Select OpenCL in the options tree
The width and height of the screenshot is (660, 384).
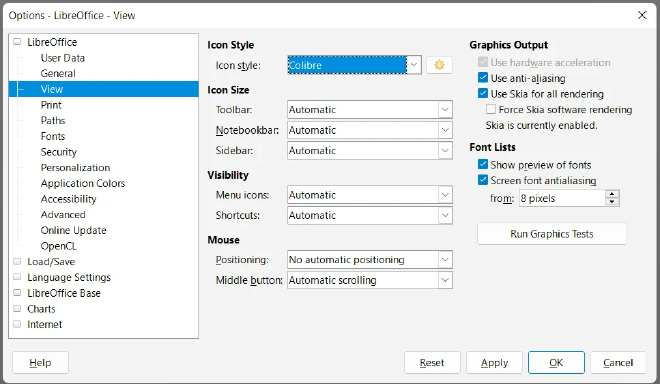tap(59, 246)
